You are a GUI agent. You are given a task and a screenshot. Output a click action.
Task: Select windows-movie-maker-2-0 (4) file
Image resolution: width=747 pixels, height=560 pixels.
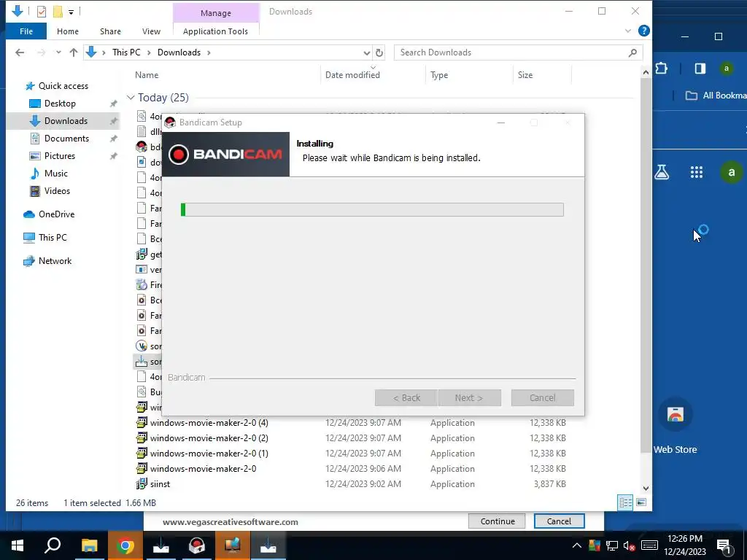tap(209, 423)
